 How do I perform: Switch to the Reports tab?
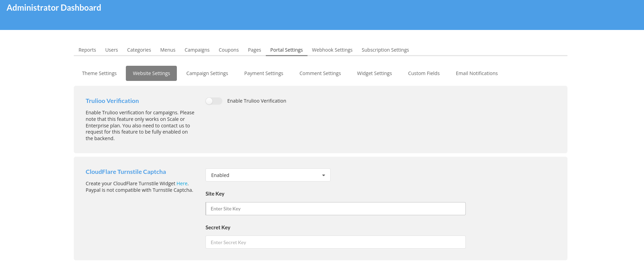[x=87, y=50]
